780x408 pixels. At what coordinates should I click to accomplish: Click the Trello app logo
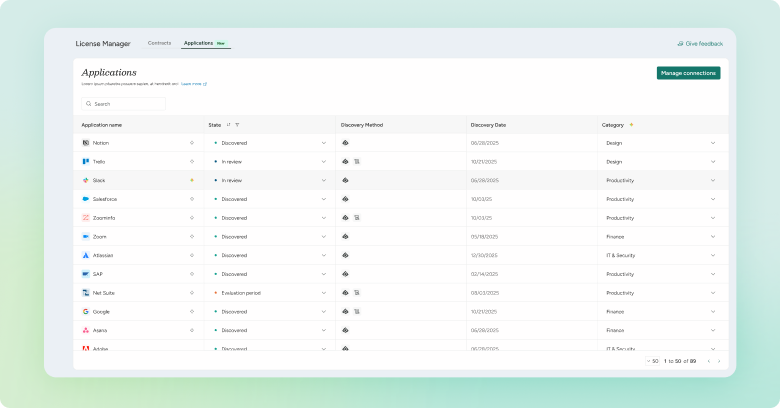click(x=86, y=162)
